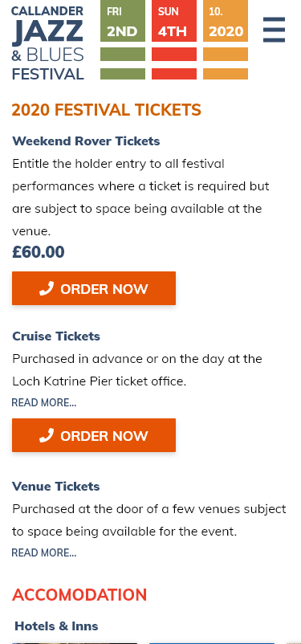Expand READ MORE under Venue Tickets
301x644 pixels.
(44, 552)
